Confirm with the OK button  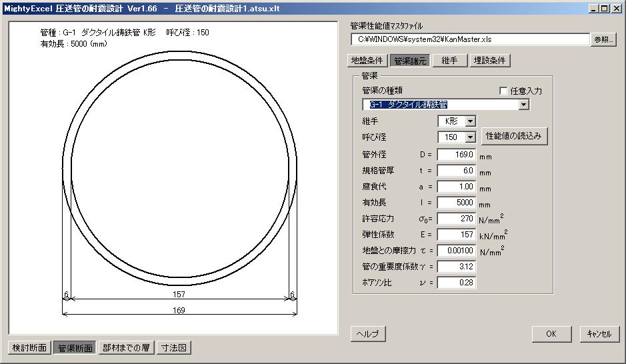(551, 334)
